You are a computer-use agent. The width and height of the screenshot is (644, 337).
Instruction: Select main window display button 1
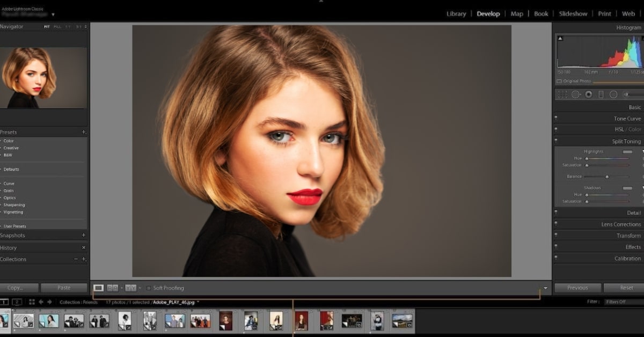point(4,302)
